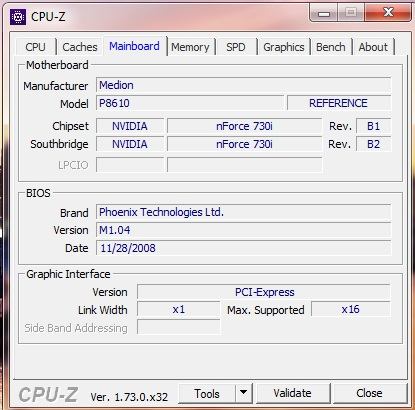Select the Medion manufacturer field

click(x=243, y=85)
